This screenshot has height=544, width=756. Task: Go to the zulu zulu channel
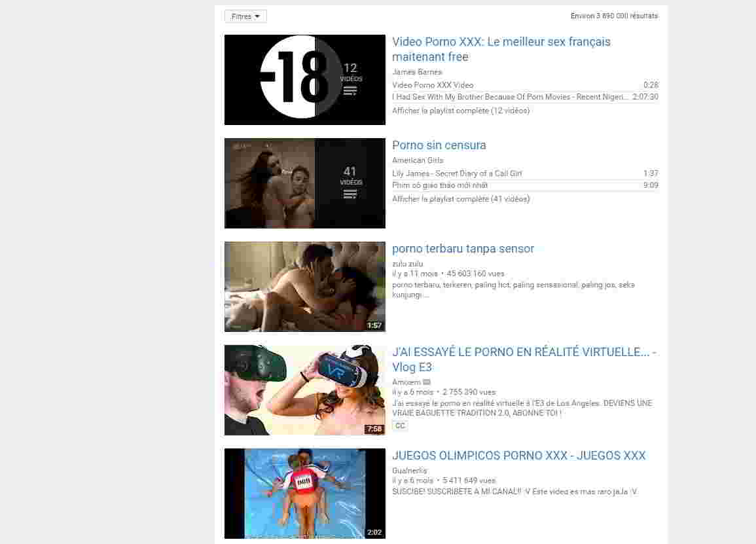(x=407, y=264)
